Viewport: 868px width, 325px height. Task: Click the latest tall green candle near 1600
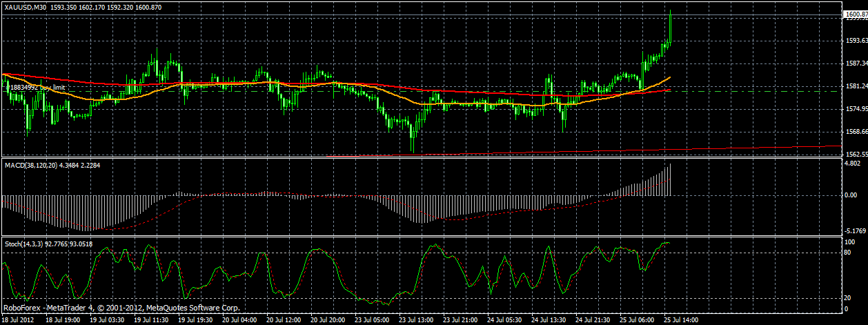[x=671, y=28]
